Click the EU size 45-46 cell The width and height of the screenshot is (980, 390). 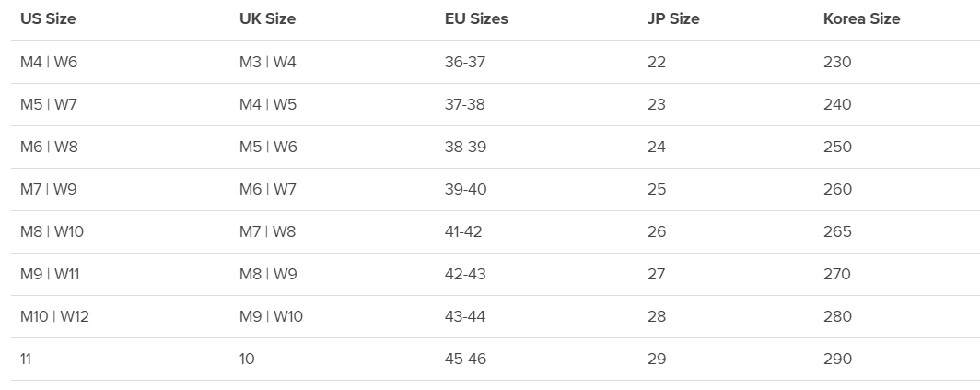[466, 360]
